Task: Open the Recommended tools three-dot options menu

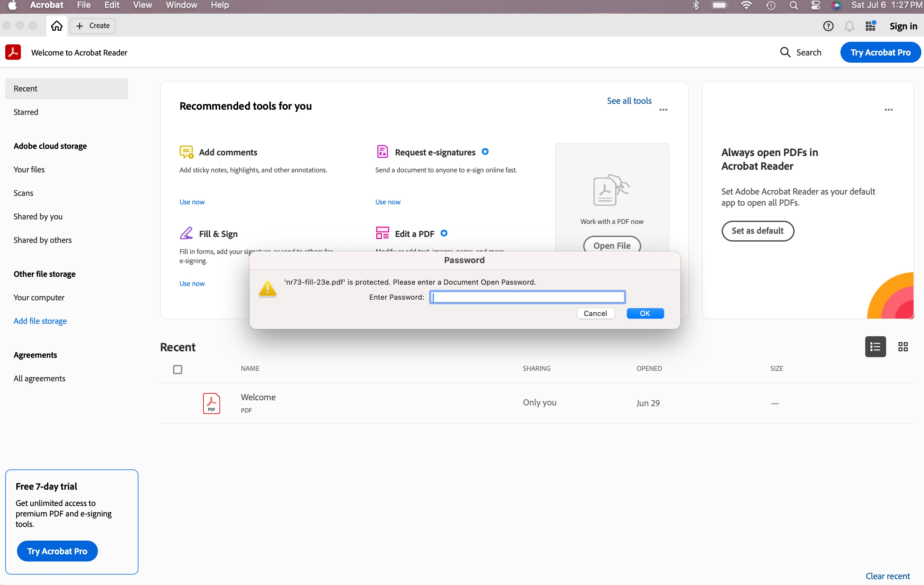Action: coord(663,110)
